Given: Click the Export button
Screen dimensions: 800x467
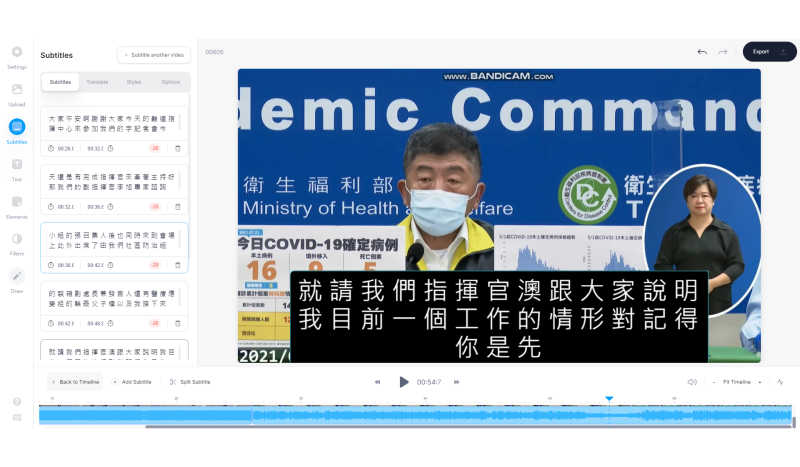Looking at the screenshot, I should pyautogui.click(x=769, y=52).
